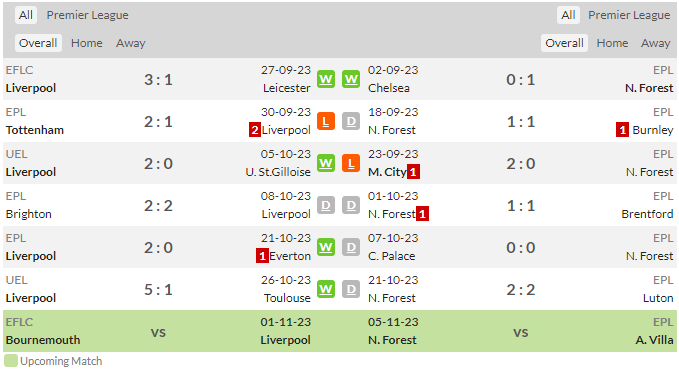Switch left panel to Premier League

[x=87, y=15]
